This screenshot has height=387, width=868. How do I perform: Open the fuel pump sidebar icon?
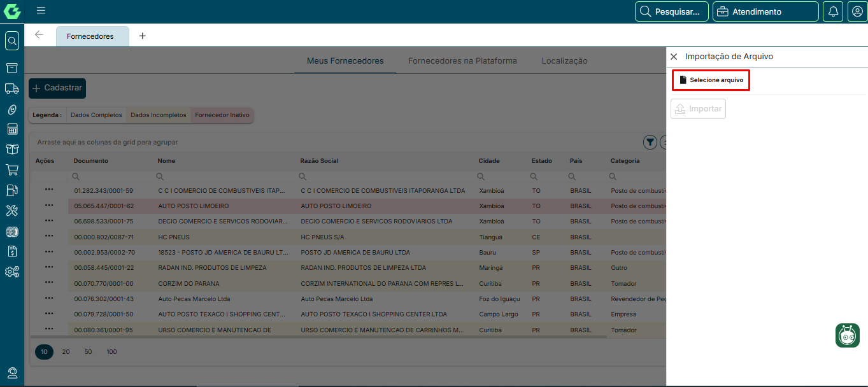pyautogui.click(x=12, y=190)
